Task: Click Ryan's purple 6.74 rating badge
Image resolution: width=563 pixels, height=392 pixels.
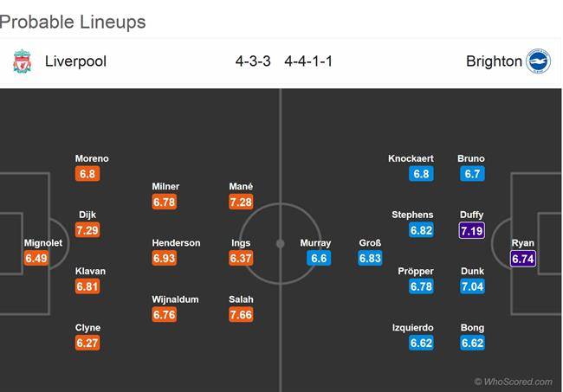Action: click(x=523, y=259)
